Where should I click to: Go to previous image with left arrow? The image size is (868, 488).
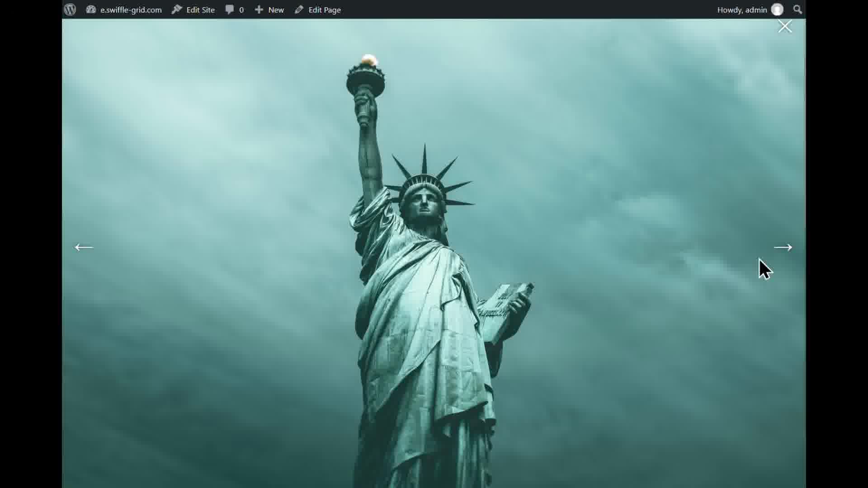pos(84,247)
